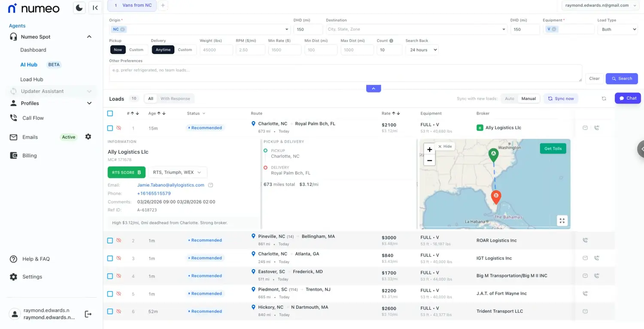644x329 pixels.
Task: Zoom in on the route map
Action: 429,149
